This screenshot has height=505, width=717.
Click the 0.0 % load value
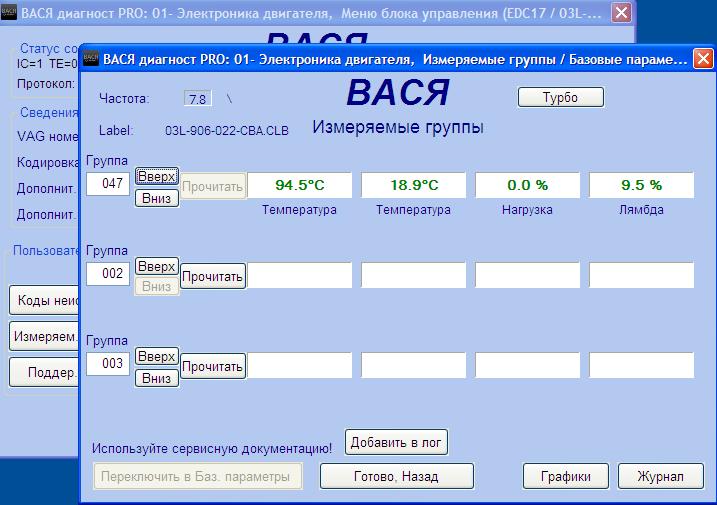click(527, 185)
